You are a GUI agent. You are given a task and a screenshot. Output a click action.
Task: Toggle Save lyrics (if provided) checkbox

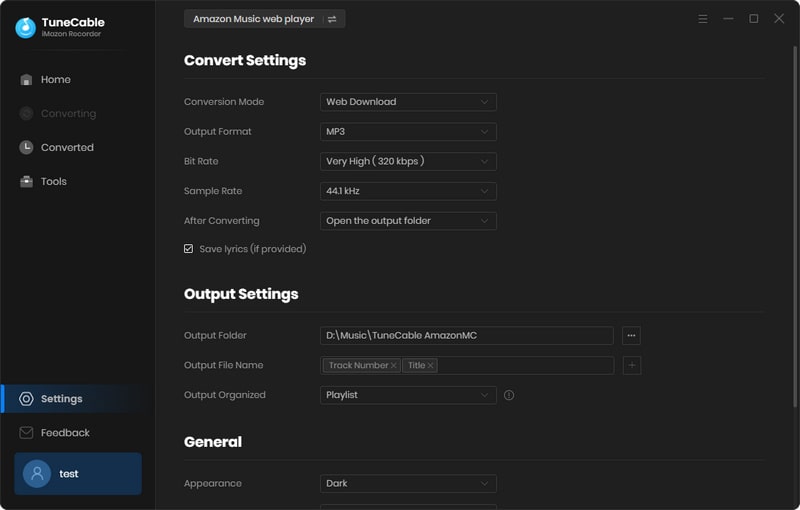coord(189,249)
